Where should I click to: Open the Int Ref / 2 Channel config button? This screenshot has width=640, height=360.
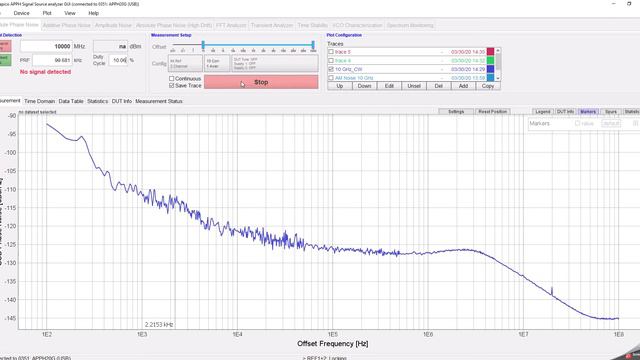tap(185, 63)
